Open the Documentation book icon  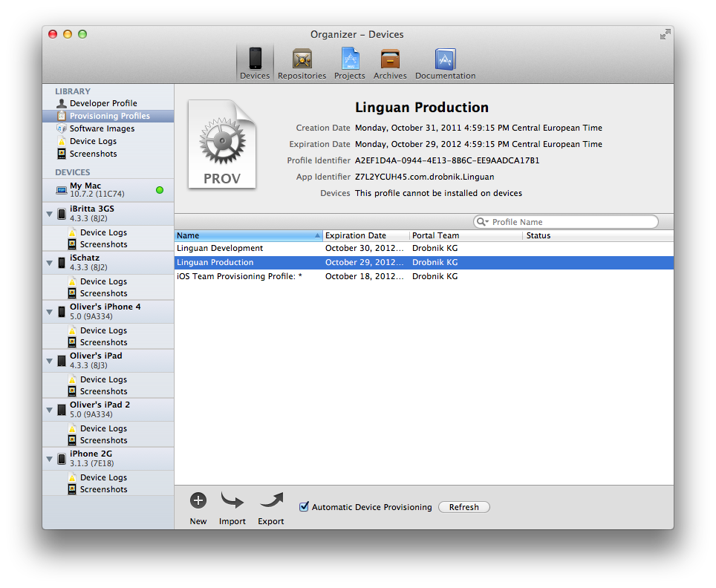click(x=445, y=59)
